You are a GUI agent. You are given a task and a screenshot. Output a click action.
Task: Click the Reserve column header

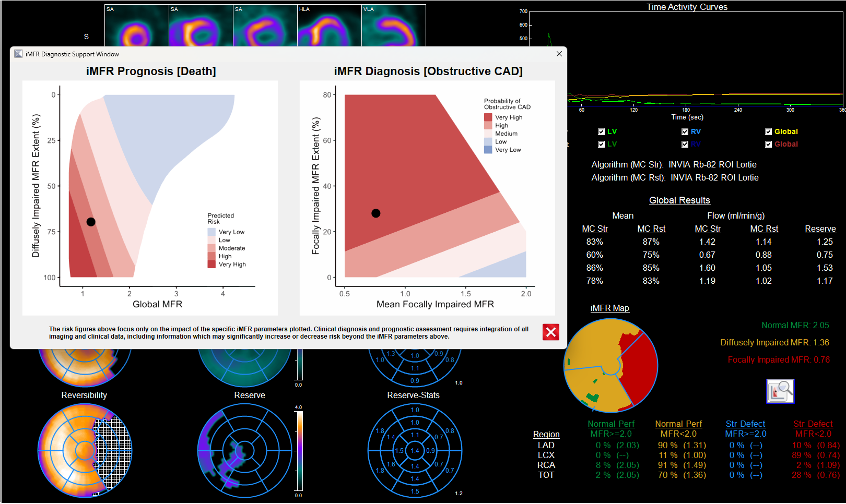click(820, 229)
